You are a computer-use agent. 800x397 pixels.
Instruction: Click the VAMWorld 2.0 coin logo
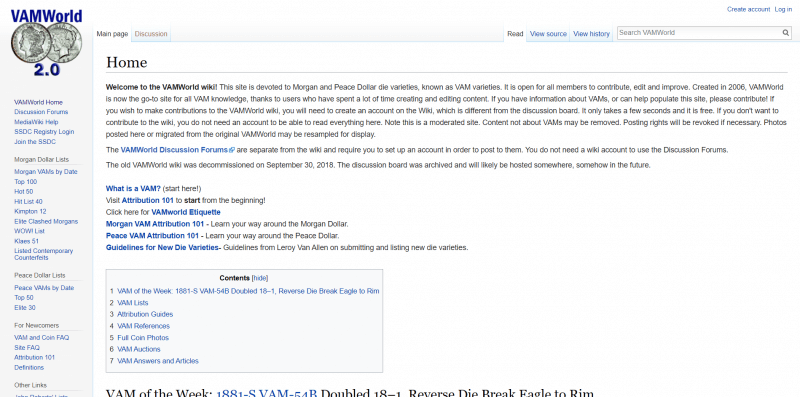(46, 44)
